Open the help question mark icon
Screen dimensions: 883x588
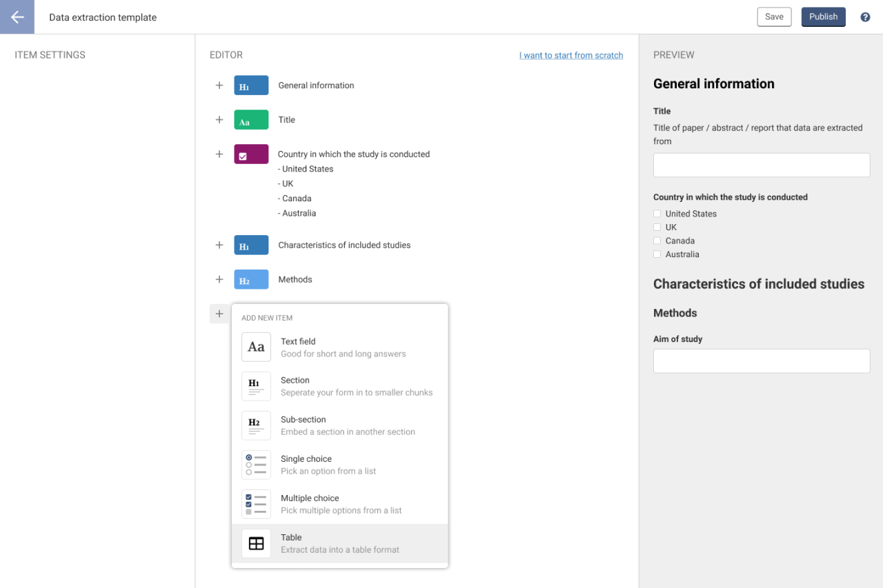865,17
